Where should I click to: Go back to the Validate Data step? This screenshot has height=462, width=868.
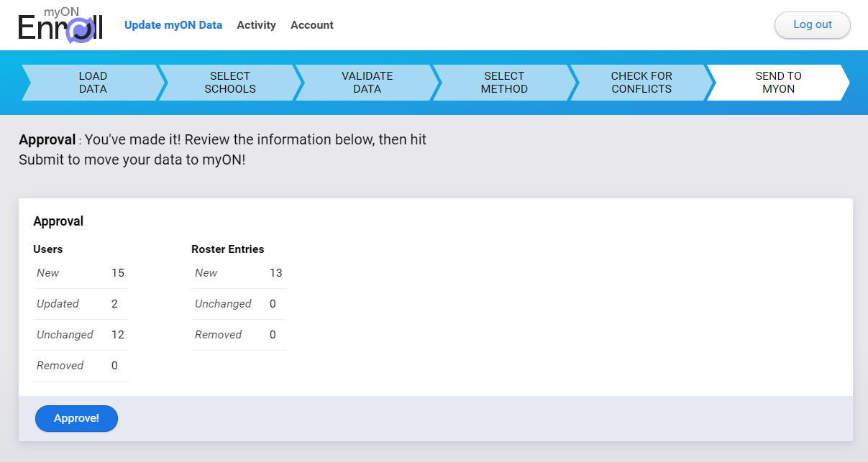[367, 83]
